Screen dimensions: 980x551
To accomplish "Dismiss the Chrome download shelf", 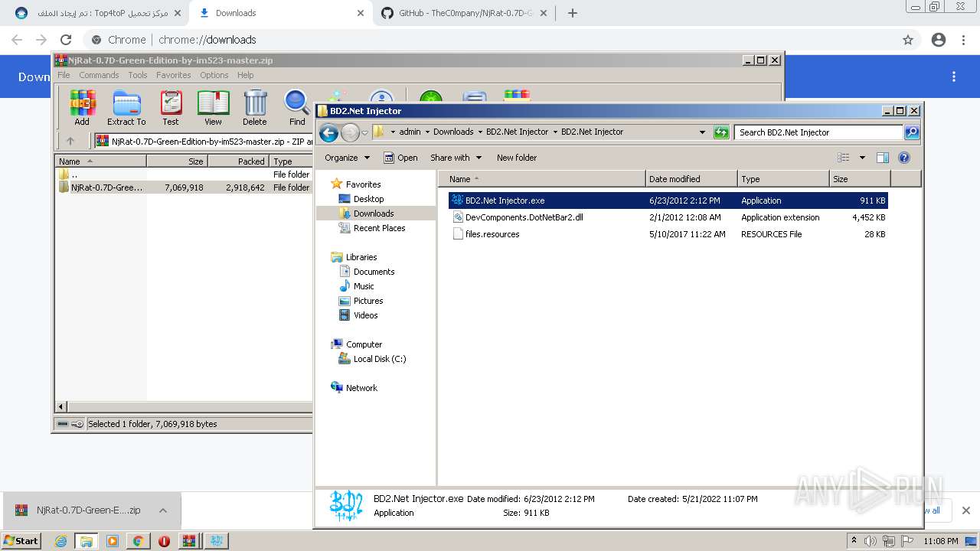I will (x=965, y=510).
